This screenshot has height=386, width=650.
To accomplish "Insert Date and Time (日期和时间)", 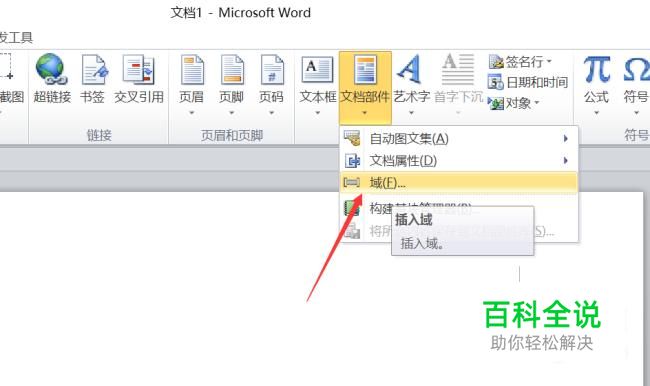I will click(x=528, y=82).
